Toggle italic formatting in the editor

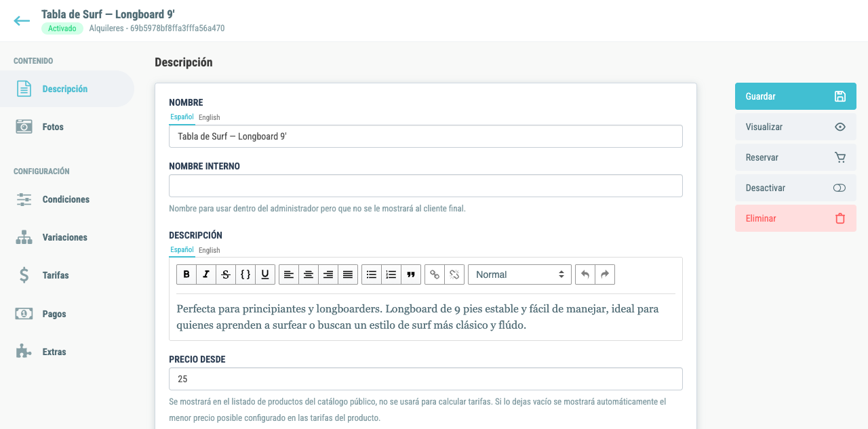coord(206,274)
